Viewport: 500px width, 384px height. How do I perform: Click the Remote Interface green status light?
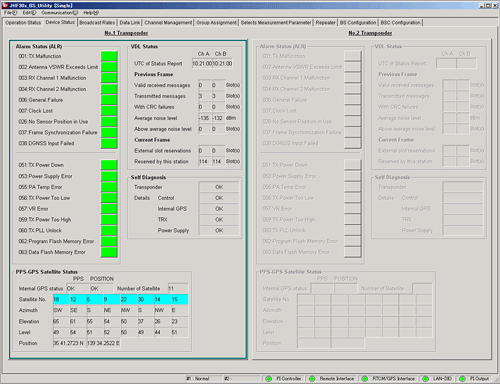point(312,379)
